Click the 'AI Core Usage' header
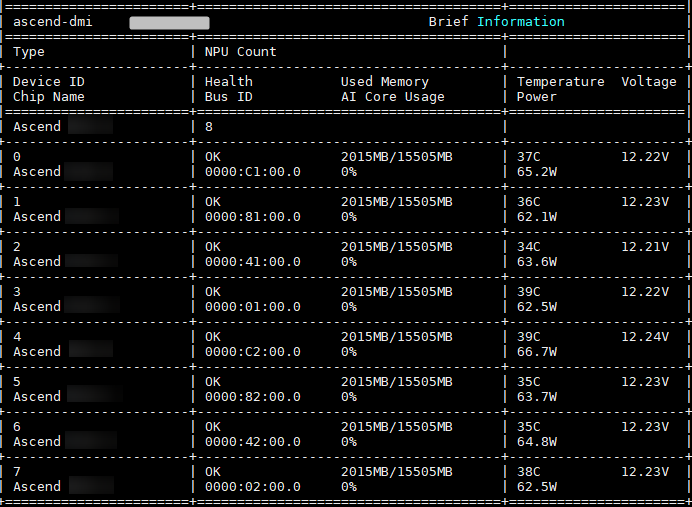Image resolution: width=692 pixels, height=507 pixels. (x=392, y=97)
